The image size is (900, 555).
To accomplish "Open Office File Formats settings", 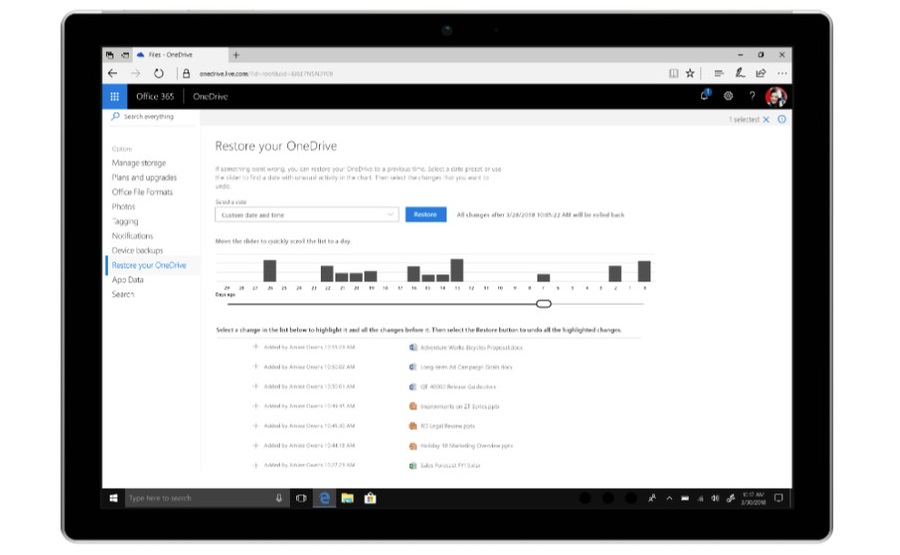I will (x=142, y=192).
